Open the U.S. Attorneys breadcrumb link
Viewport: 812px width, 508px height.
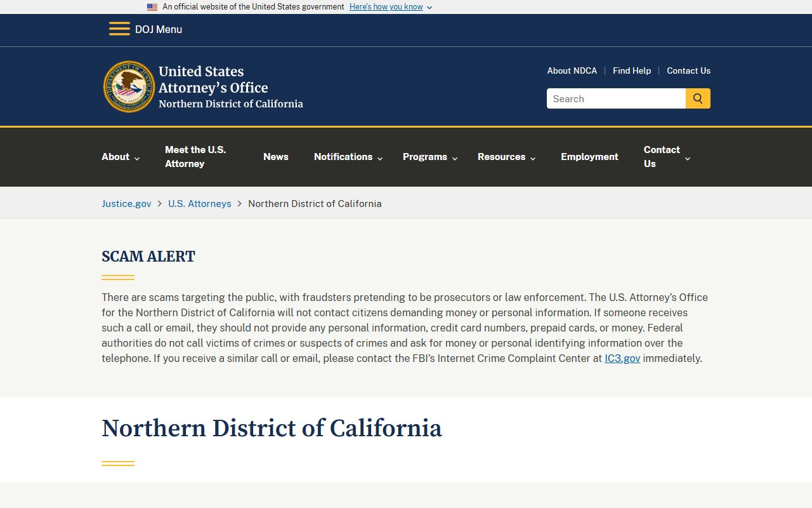200,204
